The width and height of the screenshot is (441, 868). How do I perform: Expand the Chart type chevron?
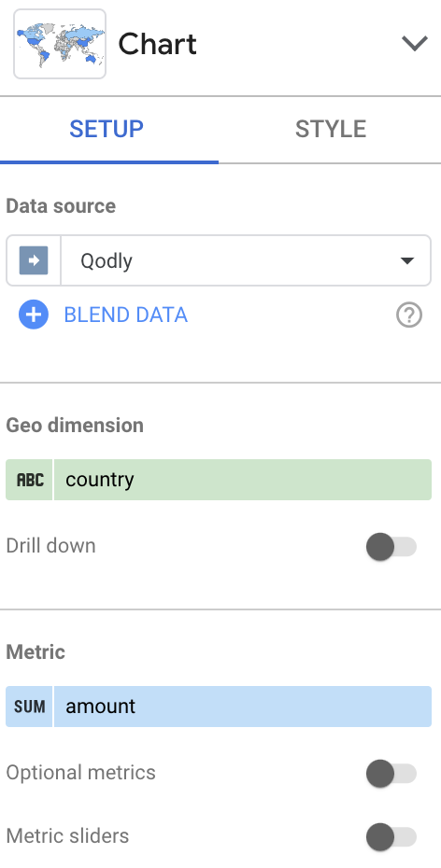[x=415, y=43]
